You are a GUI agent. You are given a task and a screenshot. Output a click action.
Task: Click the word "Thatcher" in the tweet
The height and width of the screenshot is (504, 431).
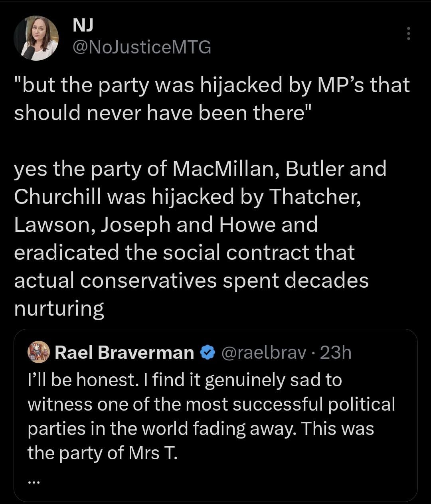314,196
